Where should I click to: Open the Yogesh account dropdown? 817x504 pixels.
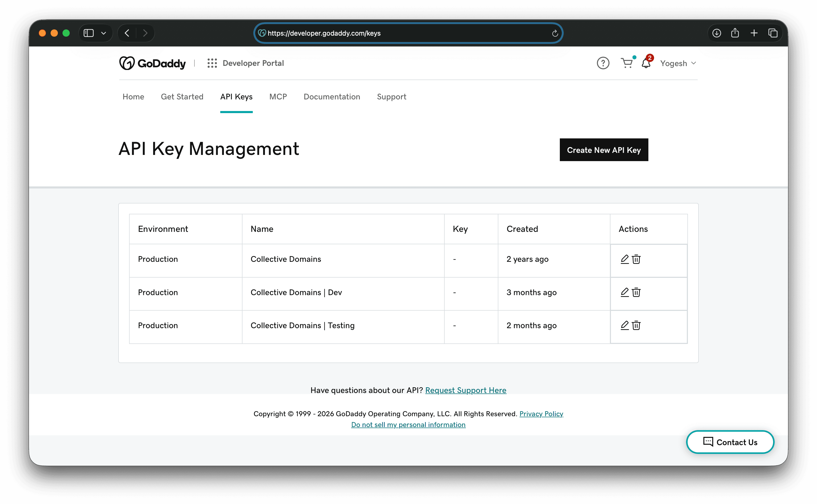678,63
